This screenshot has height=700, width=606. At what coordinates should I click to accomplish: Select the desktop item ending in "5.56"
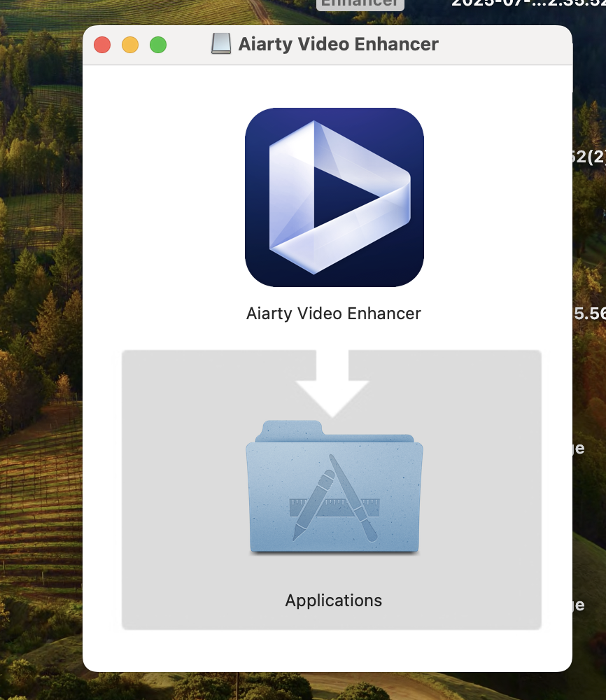tap(589, 314)
